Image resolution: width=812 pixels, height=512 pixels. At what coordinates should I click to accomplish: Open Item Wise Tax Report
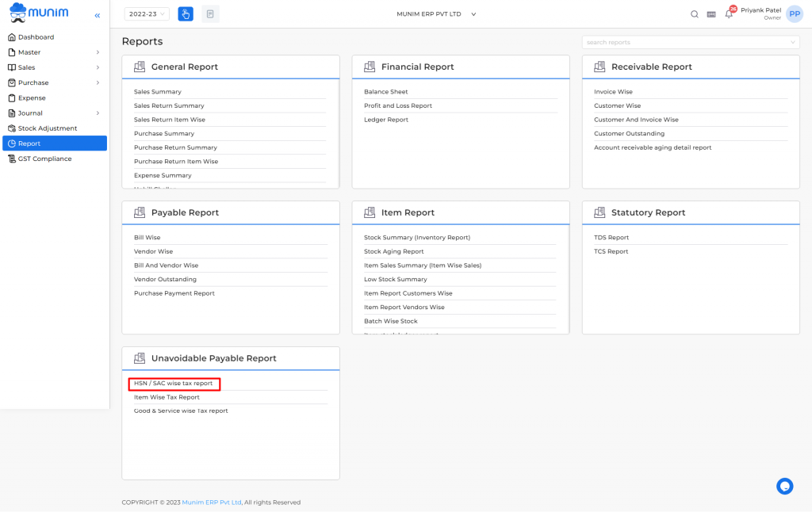167,398
